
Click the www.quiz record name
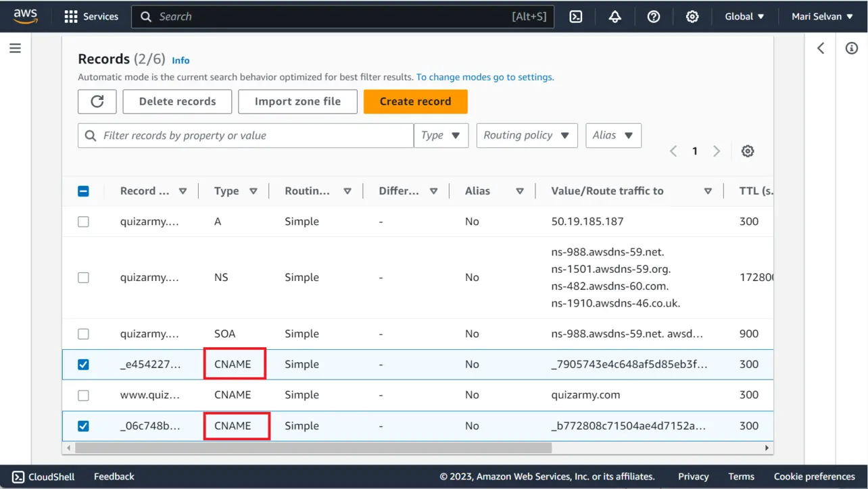click(150, 395)
